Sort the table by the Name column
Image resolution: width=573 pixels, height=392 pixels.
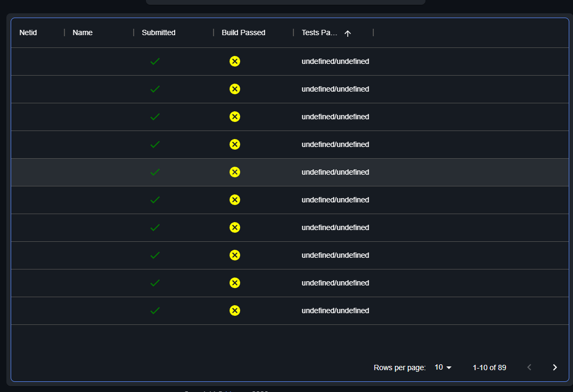tap(83, 32)
